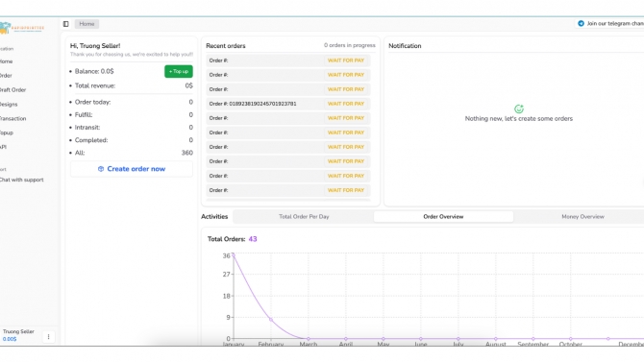
Task: Click the green smiley notification icon
Action: 519,109
